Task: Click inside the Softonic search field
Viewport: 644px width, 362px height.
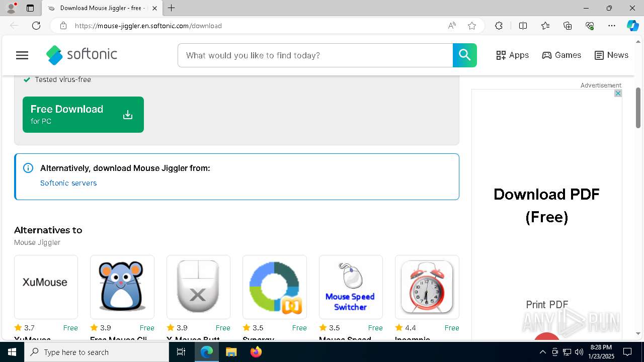Action: (x=315, y=55)
